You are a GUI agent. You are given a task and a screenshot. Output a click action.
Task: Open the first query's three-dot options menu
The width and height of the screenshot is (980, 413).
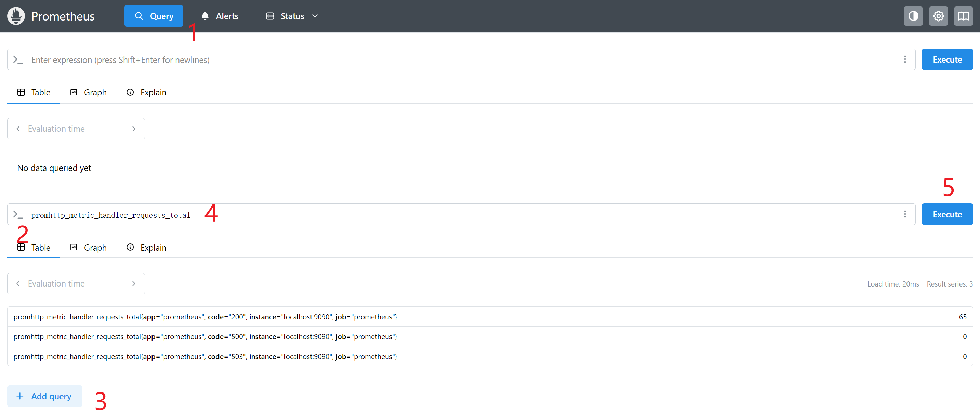pyautogui.click(x=905, y=59)
